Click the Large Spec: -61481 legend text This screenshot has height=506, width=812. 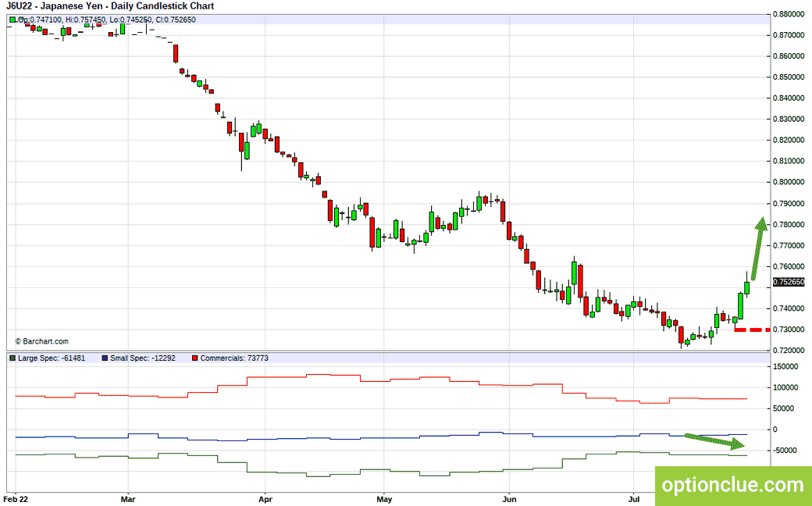pyautogui.click(x=52, y=358)
